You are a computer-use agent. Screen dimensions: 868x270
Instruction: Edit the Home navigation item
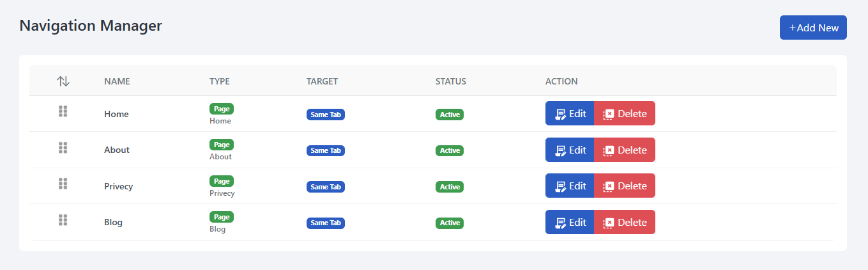coord(570,114)
